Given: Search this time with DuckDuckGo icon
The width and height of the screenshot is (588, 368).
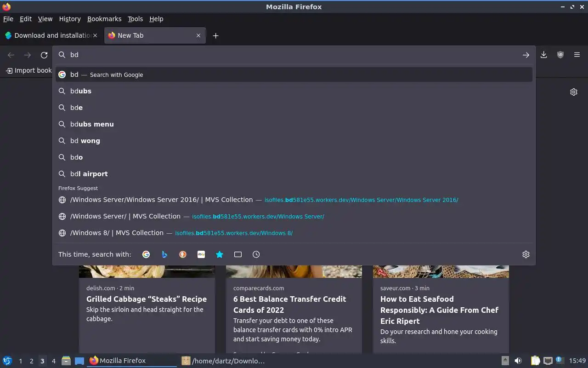Looking at the screenshot, I should pyautogui.click(x=183, y=254).
